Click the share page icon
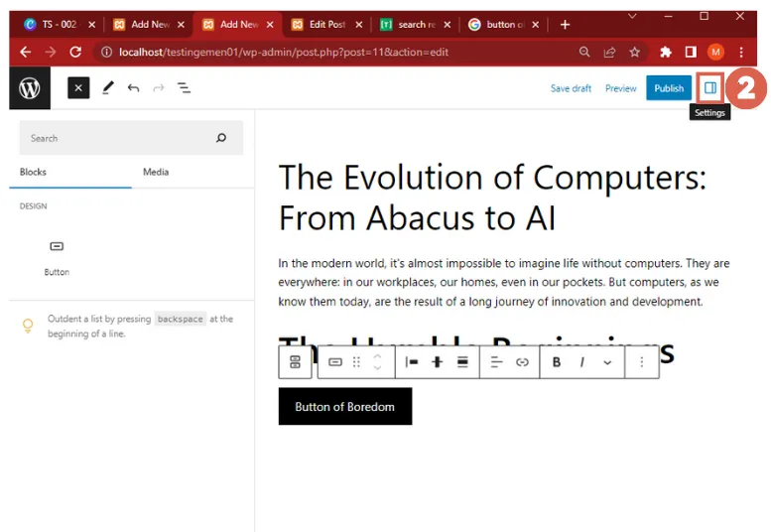The image size is (771, 532). (x=609, y=52)
